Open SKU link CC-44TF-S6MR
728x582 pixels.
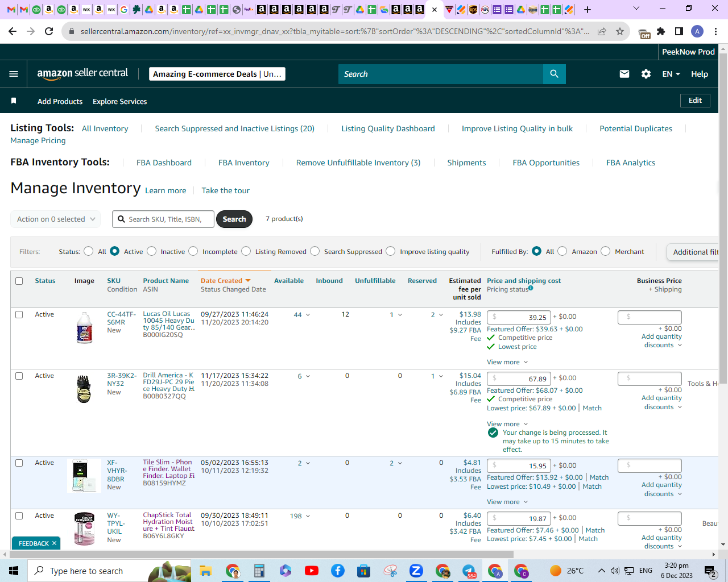(122, 318)
